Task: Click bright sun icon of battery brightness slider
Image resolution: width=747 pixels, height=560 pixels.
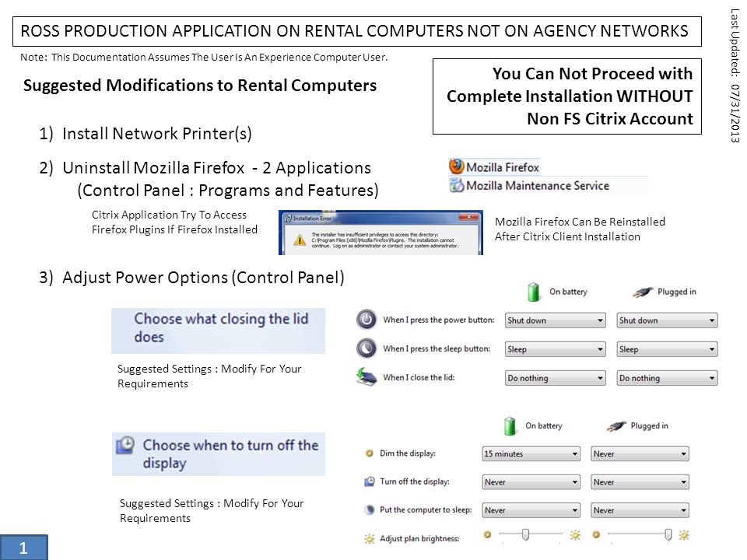Action: click(575, 535)
